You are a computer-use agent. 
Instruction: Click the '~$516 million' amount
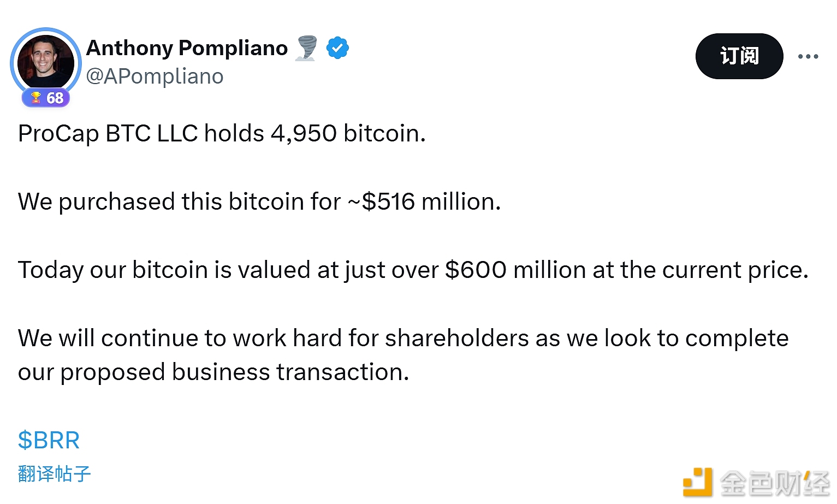(x=424, y=202)
